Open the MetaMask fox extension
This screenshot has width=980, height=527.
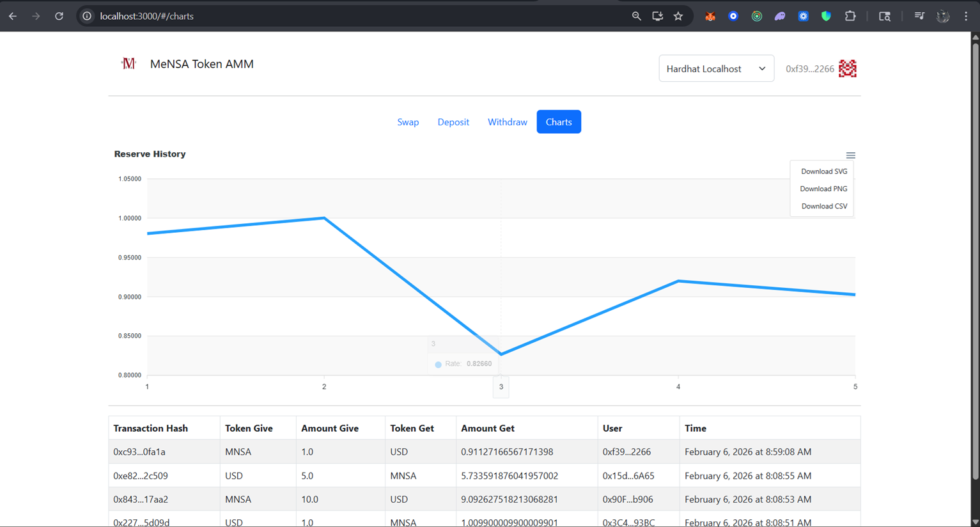pyautogui.click(x=710, y=17)
